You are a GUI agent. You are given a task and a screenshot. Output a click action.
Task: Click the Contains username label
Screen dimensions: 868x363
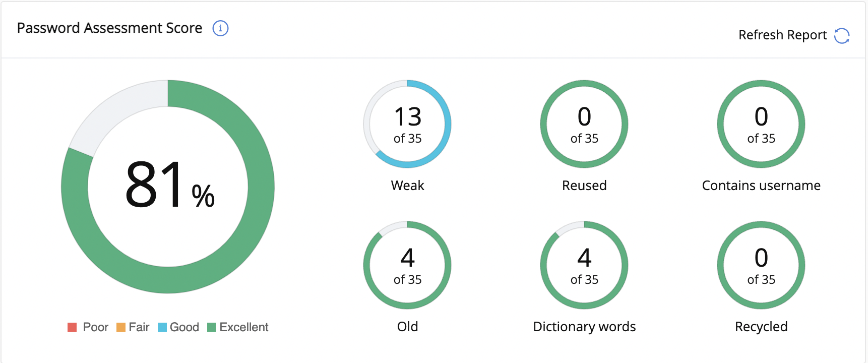[x=761, y=186]
